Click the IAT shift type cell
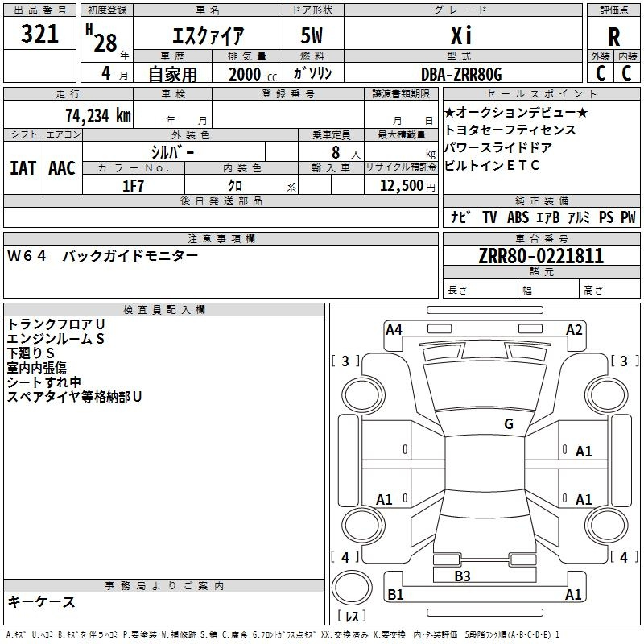 click(23, 167)
